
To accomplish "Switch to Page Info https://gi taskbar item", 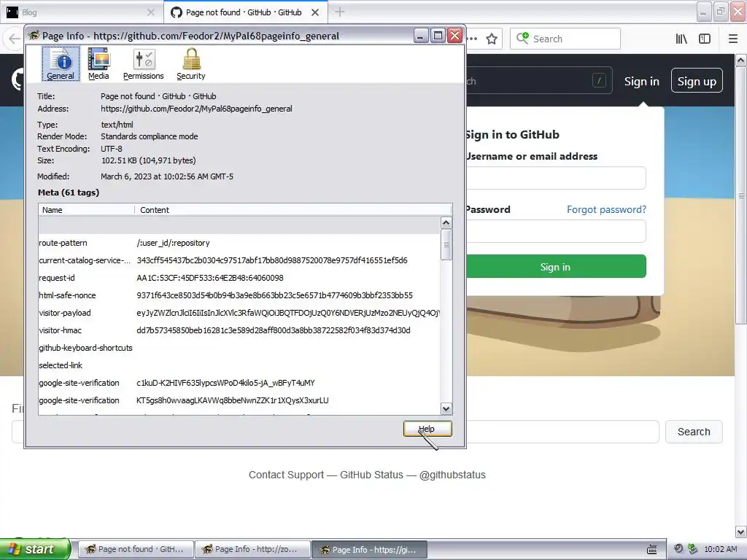I will [369, 550].
